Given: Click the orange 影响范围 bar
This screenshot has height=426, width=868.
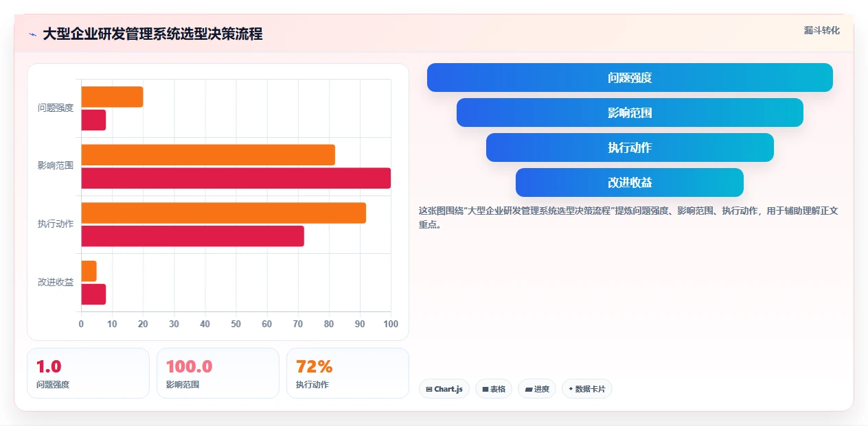Looking at the screenshot, I should tap(208, 155).
